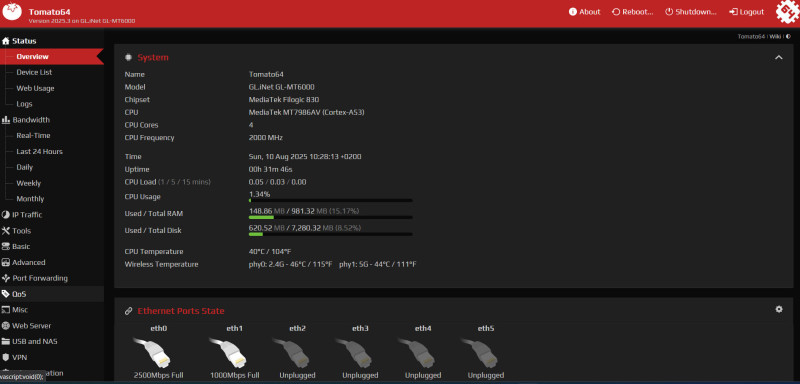
Task: Log out of the router
Action: [x=746, y=12]
